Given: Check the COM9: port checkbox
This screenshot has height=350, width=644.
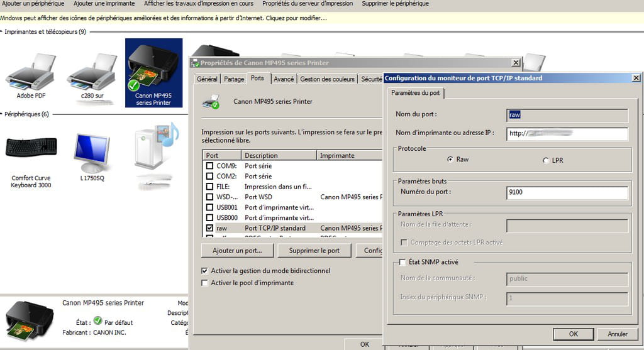Looking at the screenshot, I should pyautogui.click(x=209, y=166).
